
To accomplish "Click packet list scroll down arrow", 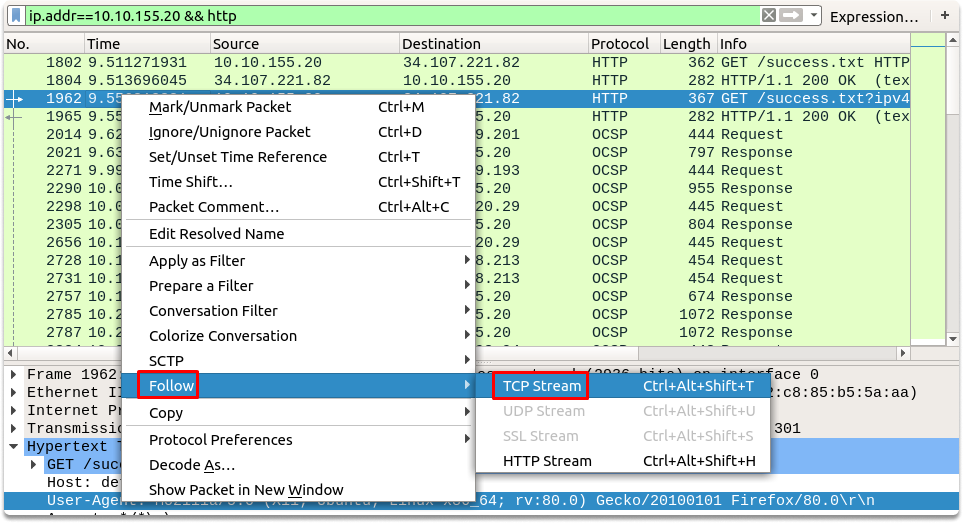I will coord(953,339).
